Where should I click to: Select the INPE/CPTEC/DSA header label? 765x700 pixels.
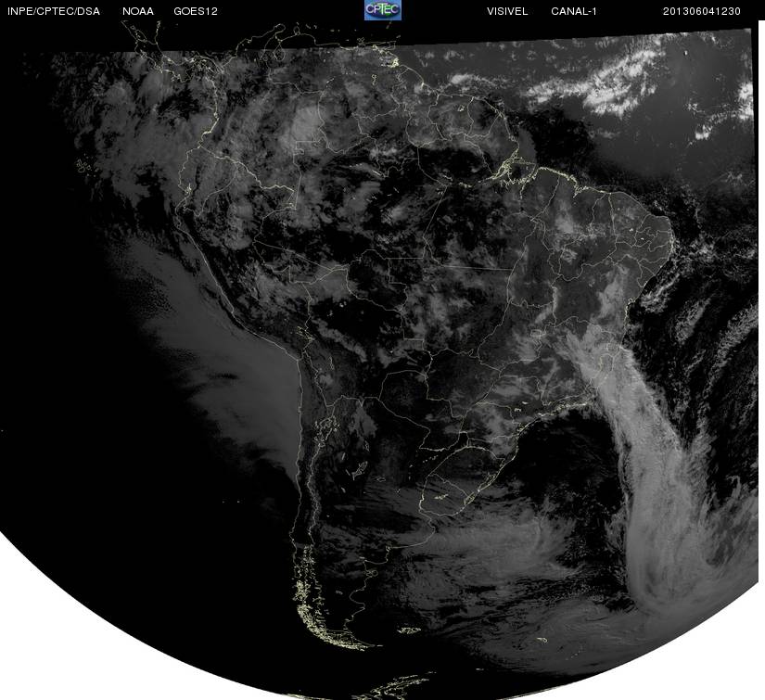click(54, 11)
